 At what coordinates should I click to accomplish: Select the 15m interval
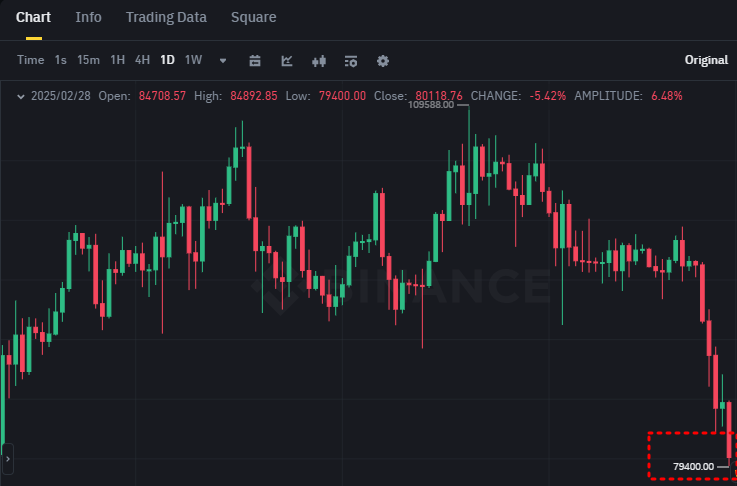click(x=88, y=60)
